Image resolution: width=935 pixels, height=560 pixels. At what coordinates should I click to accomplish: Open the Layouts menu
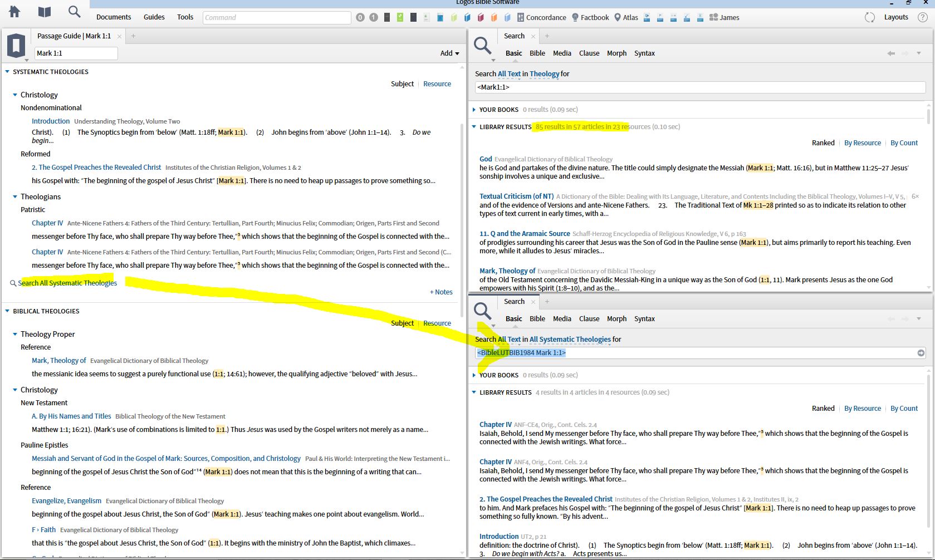[x=896, y=17]
